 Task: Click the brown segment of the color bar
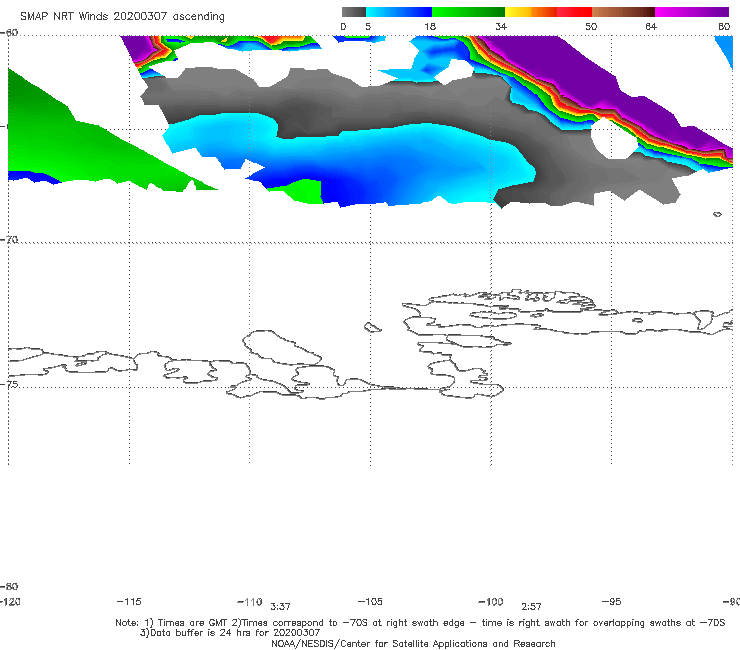click(x=623, y=12)
